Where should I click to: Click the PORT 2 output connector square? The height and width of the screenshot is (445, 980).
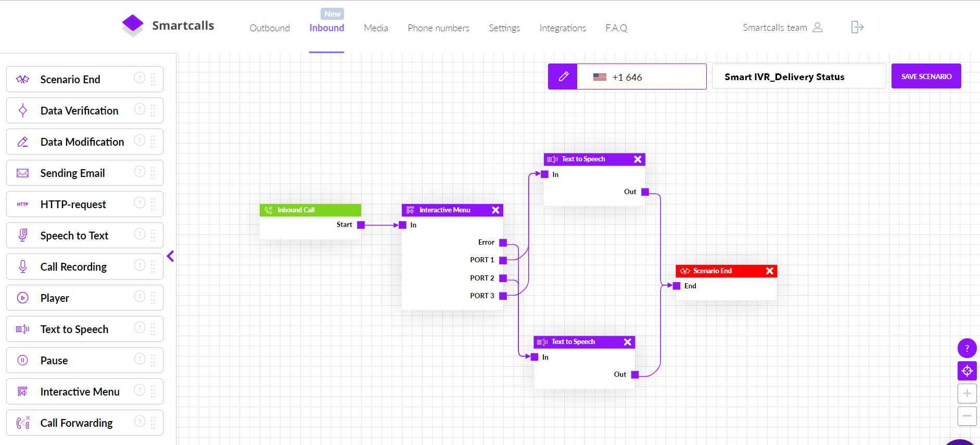coord(503,278)
